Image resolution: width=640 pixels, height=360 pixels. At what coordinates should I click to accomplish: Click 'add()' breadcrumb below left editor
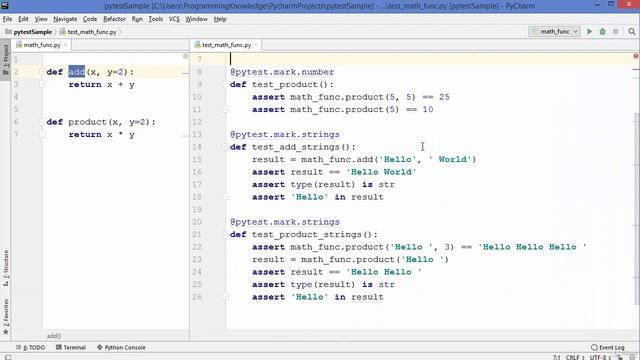[54, 336]
